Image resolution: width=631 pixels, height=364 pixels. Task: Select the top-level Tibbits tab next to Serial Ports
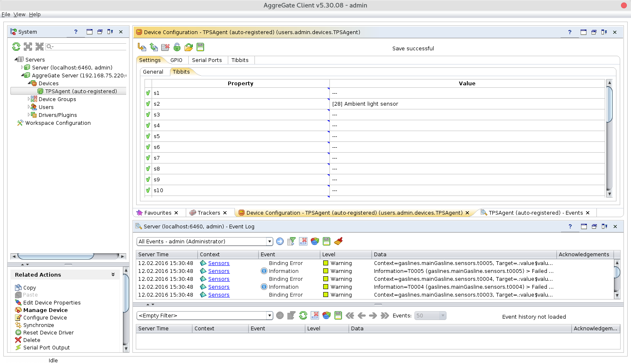click(240, 60)
